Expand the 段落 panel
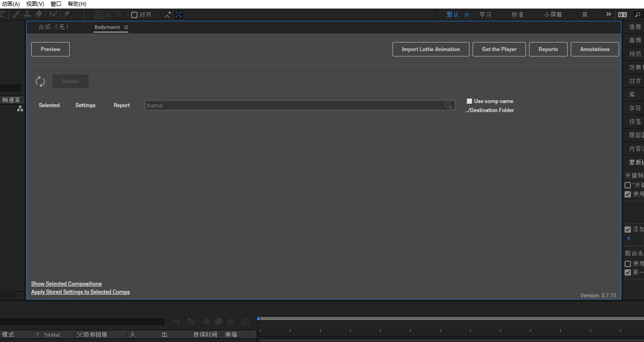The image size is (644, 342). 635,122
